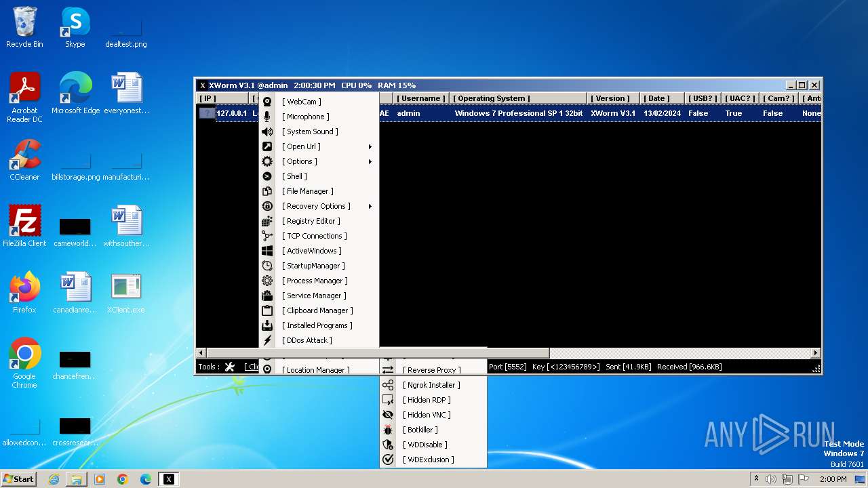Click the [ Operating System ] column header
The height and width of the screenshot is (488, 868).
[518, 98]
